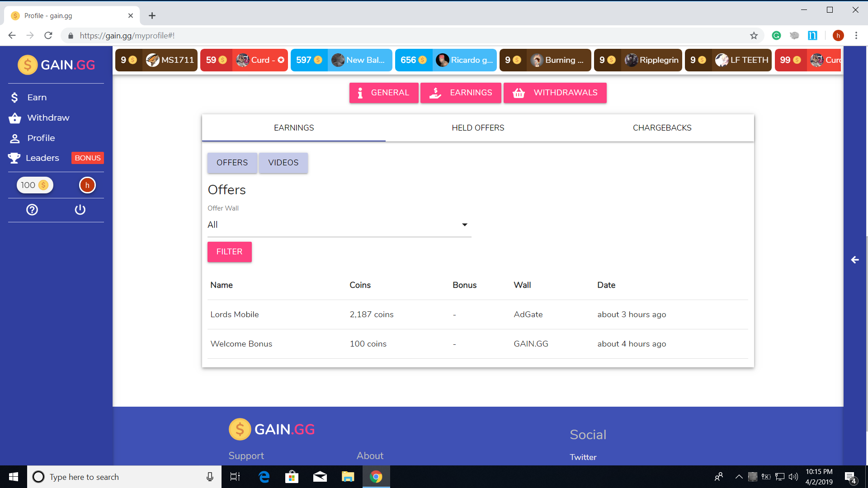Screen dimensions: 868x488
Task: Open Chrome three-dot menu
Action: 856,36
